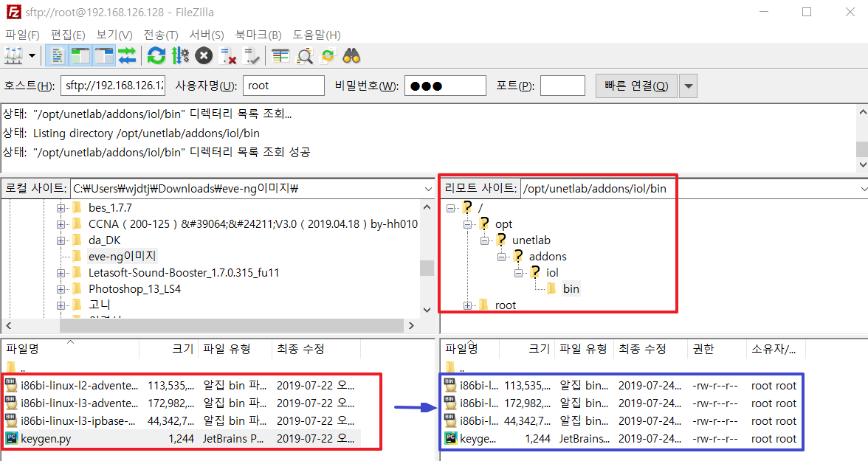The image size is (868, 461).
Task: Reconnect to the last server
Action: click(251, 56)
